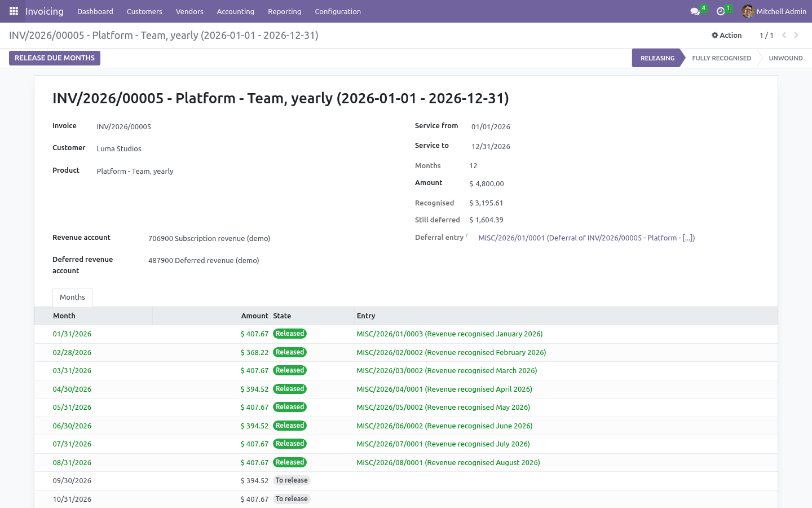
Task: Open the Reporting menu
Action: point(285,11)
